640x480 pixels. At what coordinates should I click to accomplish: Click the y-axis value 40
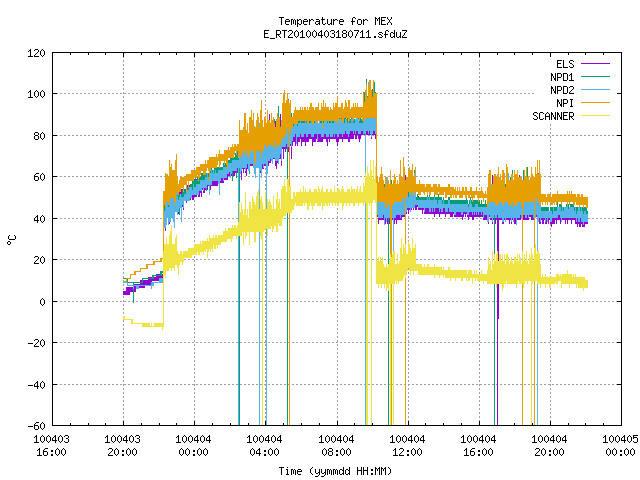point(40,219)
